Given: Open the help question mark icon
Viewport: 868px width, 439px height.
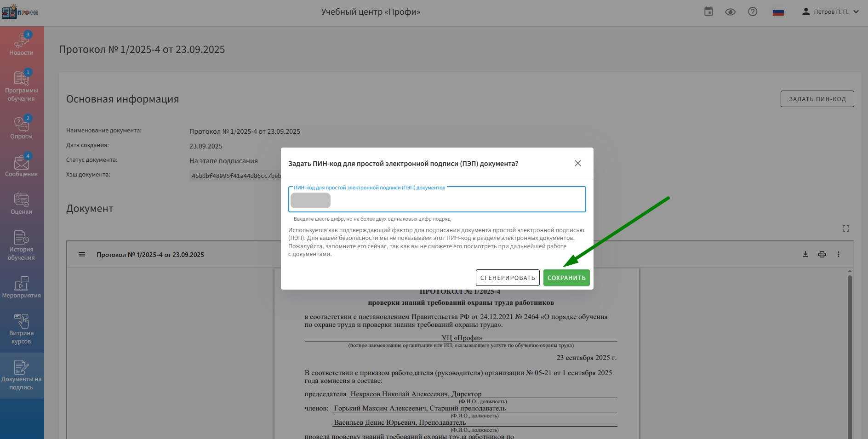Looking at the screenshot, I should (752, 12).
